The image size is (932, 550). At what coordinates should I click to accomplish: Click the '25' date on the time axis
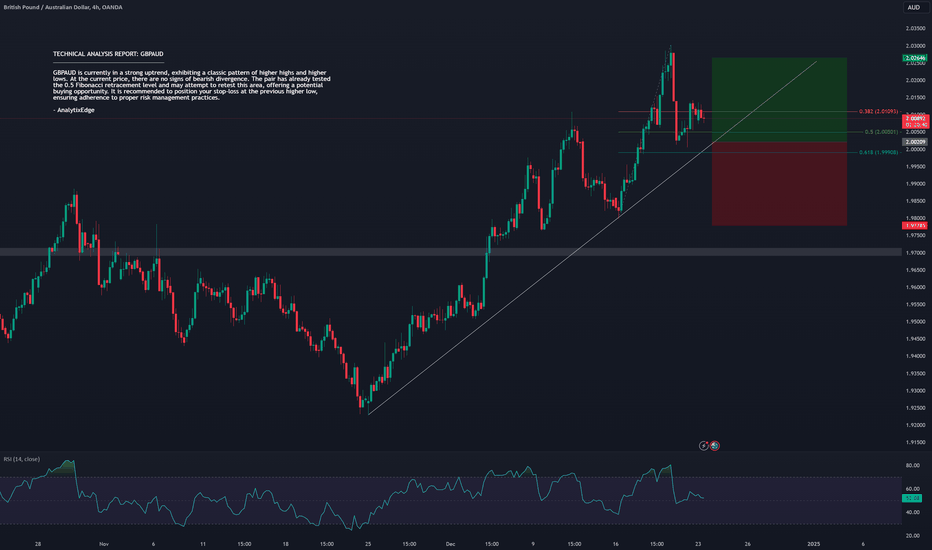point(368,543)
